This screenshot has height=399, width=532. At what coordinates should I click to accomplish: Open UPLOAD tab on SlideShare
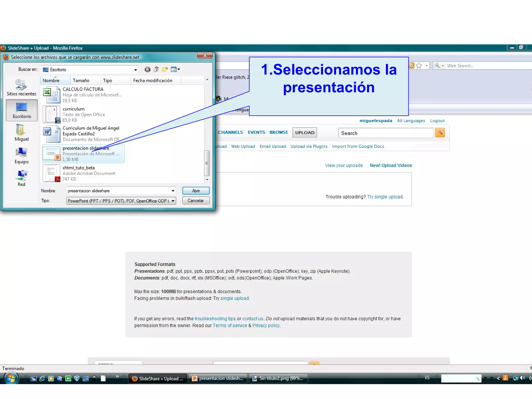point(305,132)
